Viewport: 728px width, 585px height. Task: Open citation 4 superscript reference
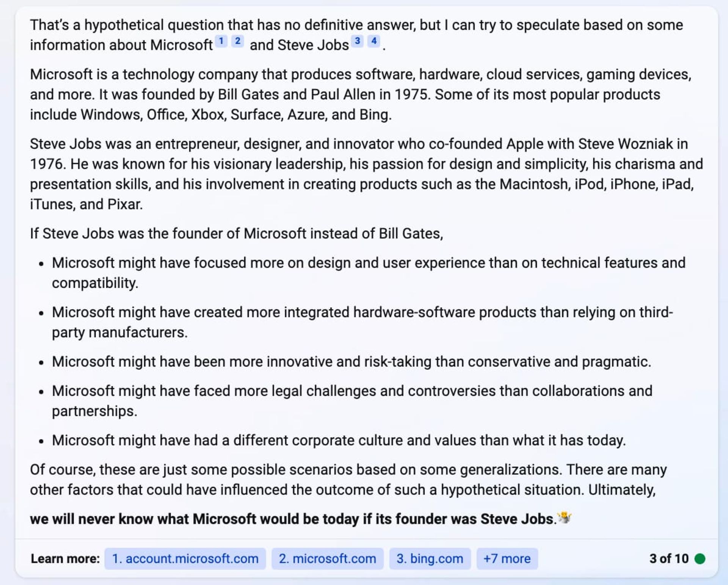point(374,41)
